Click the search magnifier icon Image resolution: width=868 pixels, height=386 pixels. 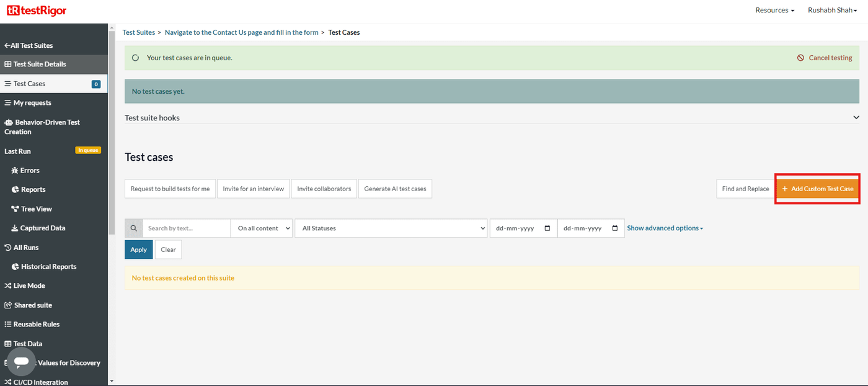tap(133, 228)
